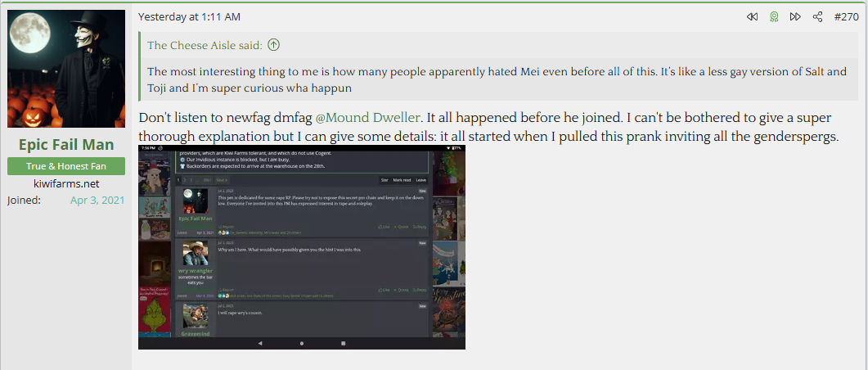
Task: Open the @Mound Dweller mention
Action: pos(369,118)
